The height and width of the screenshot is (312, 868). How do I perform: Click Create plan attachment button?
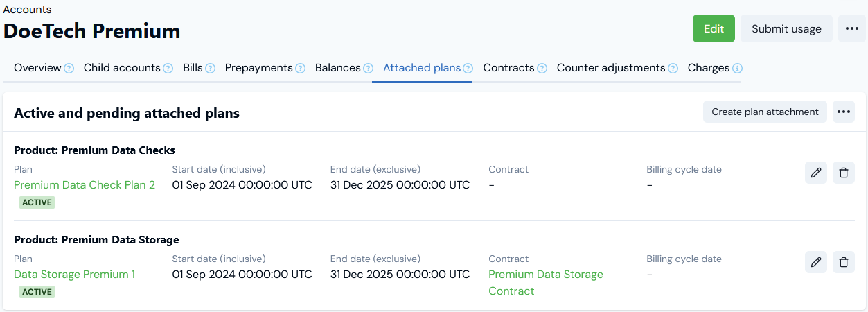click(x=765, y=112)
